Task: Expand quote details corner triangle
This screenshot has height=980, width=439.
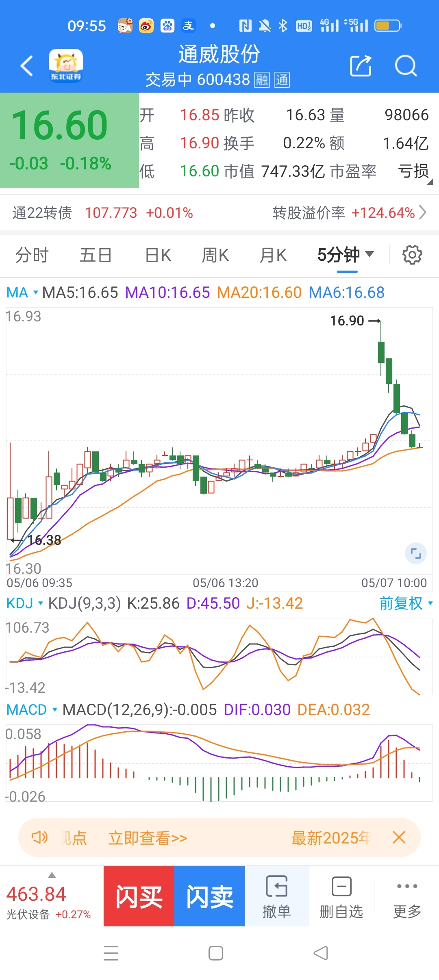Action: 430,182
